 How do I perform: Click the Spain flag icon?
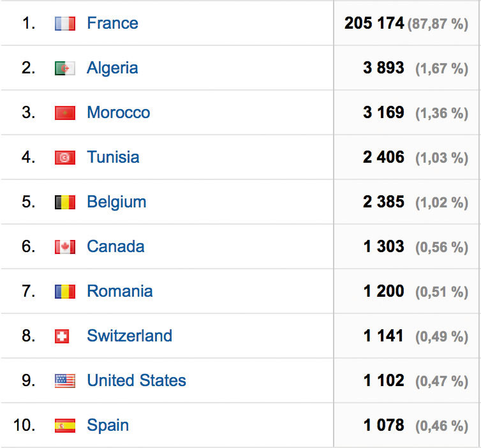pyautogui.click(x=65, y=426)
